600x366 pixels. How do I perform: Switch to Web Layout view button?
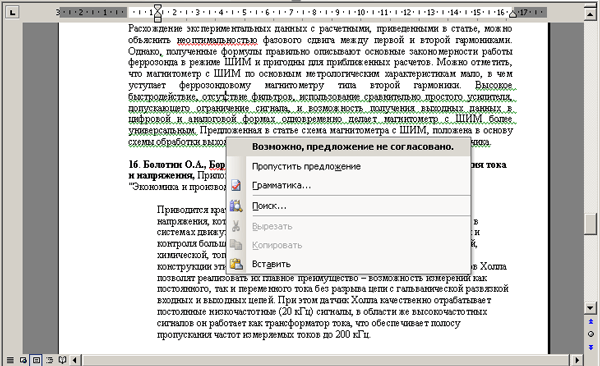point(23,360)
